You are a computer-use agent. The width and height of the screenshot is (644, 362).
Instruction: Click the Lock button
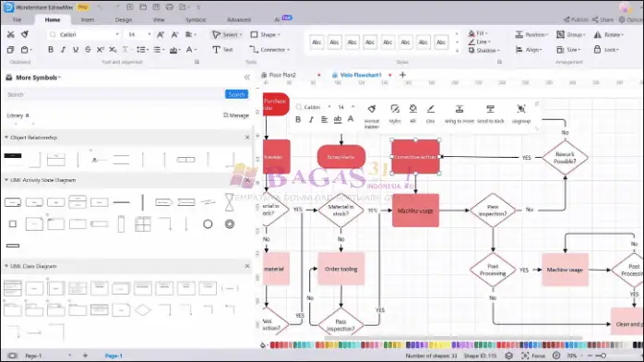pyautogui.click(x=606, y=50)
